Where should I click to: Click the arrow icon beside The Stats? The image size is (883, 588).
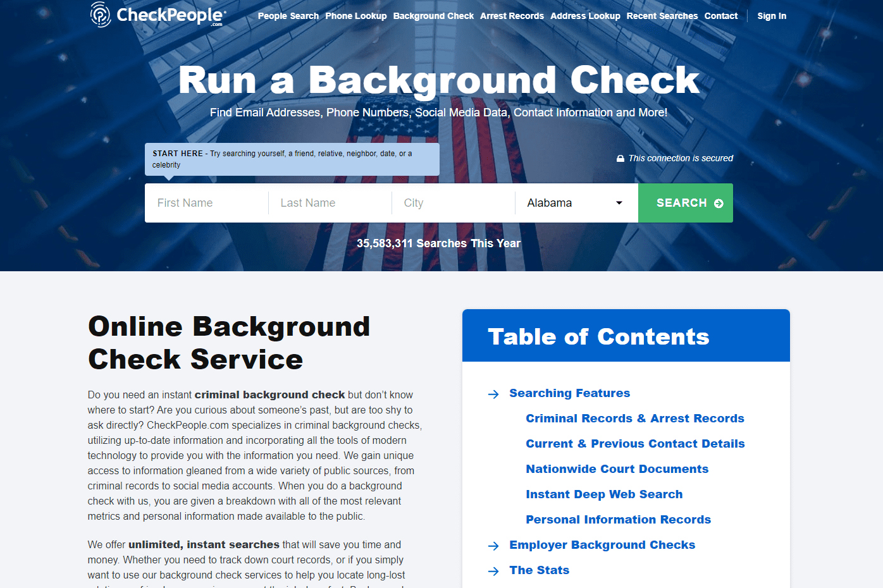pyautogui.click(x=493, y=572)
